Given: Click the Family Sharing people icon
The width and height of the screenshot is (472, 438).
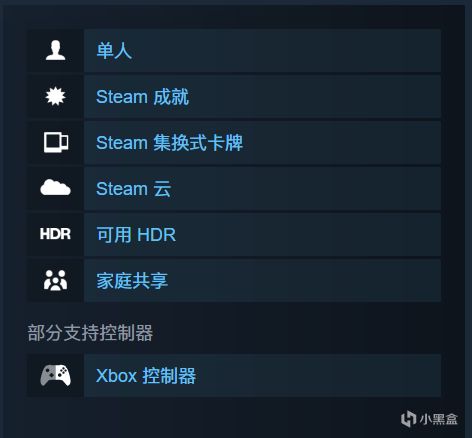Looking at the screenshot, I should click(x=55, y=280).
